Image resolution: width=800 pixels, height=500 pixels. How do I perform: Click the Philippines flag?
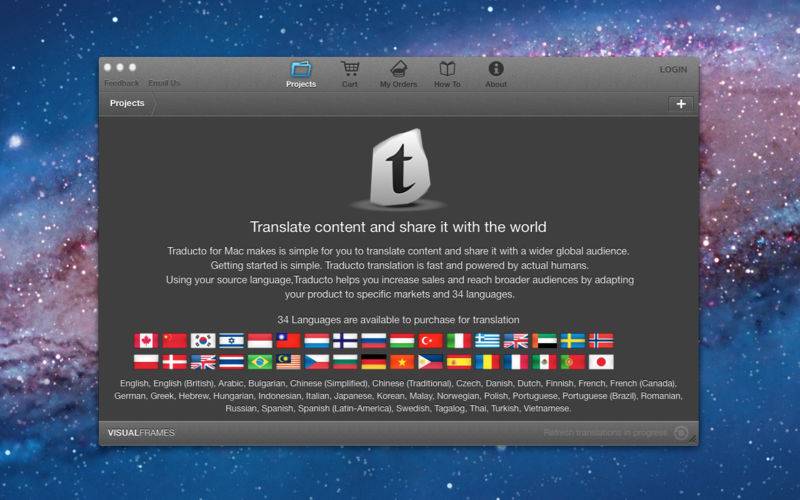431,362
